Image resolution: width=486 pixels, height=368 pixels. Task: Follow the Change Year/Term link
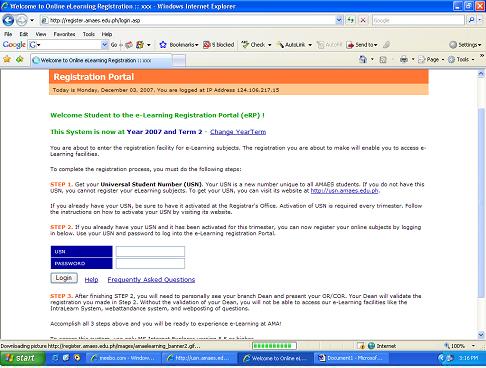238,132
